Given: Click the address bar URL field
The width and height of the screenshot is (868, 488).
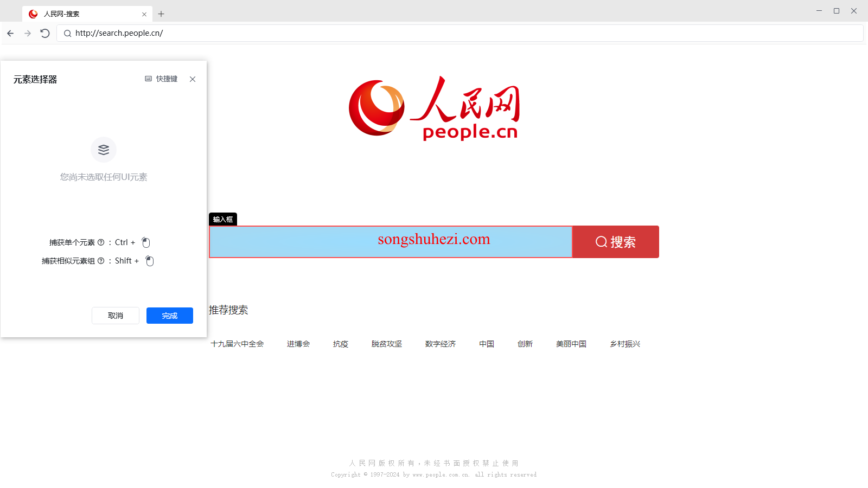Looking at the screenshot, I should [x=460, y=33].
